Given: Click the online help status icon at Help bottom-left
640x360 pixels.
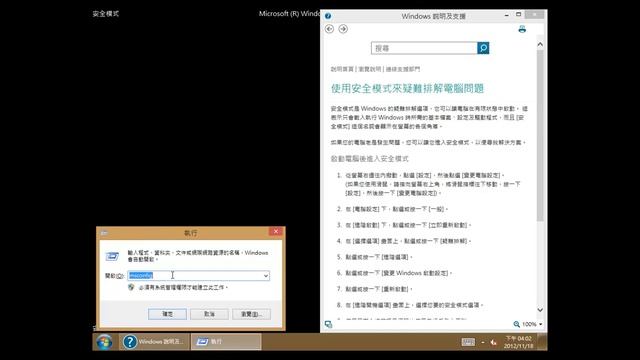Looking at the screenshot, I should tap(328, 324).
